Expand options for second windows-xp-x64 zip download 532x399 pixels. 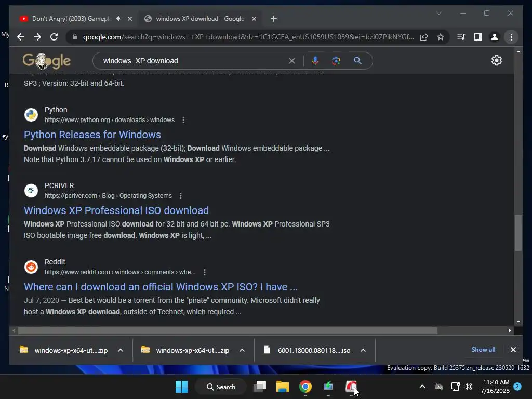click(242, 350)
